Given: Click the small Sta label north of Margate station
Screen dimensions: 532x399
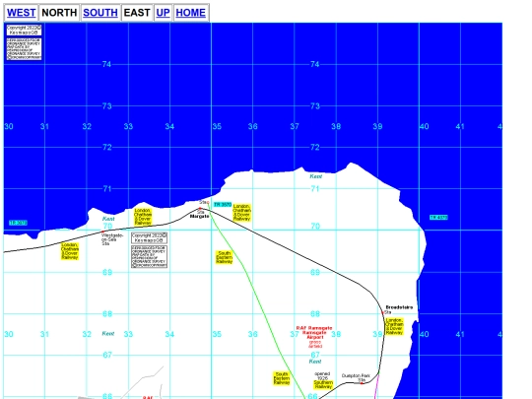Looking at the screenshot, I should (x=204, y=202).
